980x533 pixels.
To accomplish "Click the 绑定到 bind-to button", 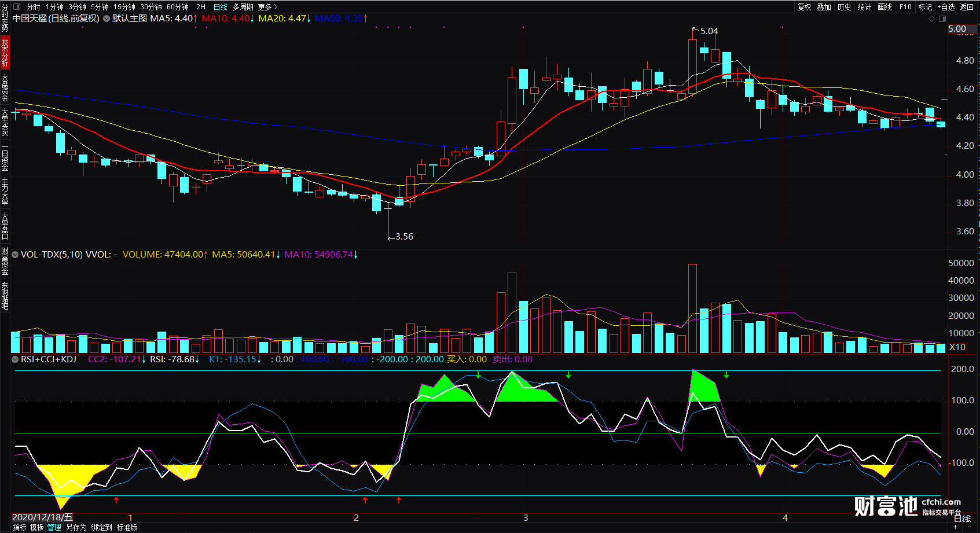I will tap(101, 527).
